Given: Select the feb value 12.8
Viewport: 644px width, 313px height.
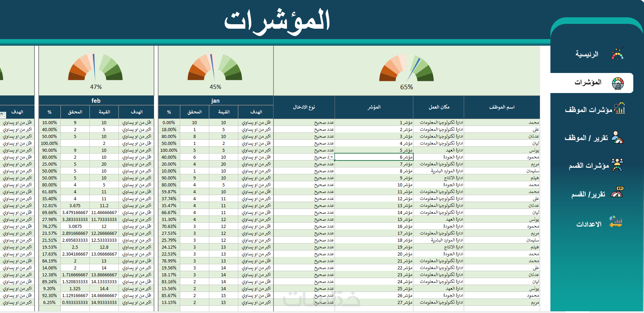Looking at the screenshot, I should (104, 247).
